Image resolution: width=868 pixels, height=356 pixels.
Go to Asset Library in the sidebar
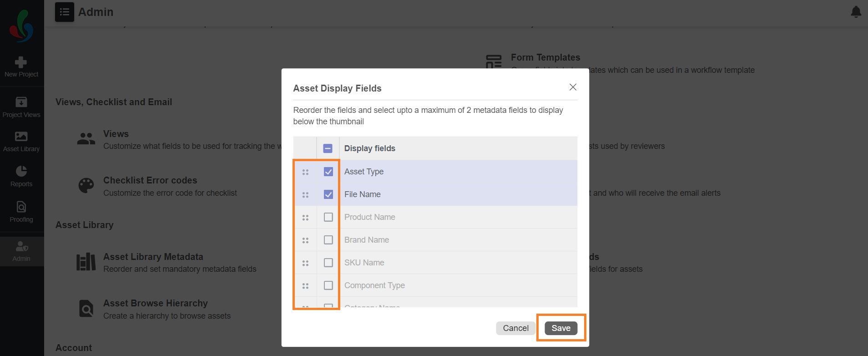click(21, 142)
